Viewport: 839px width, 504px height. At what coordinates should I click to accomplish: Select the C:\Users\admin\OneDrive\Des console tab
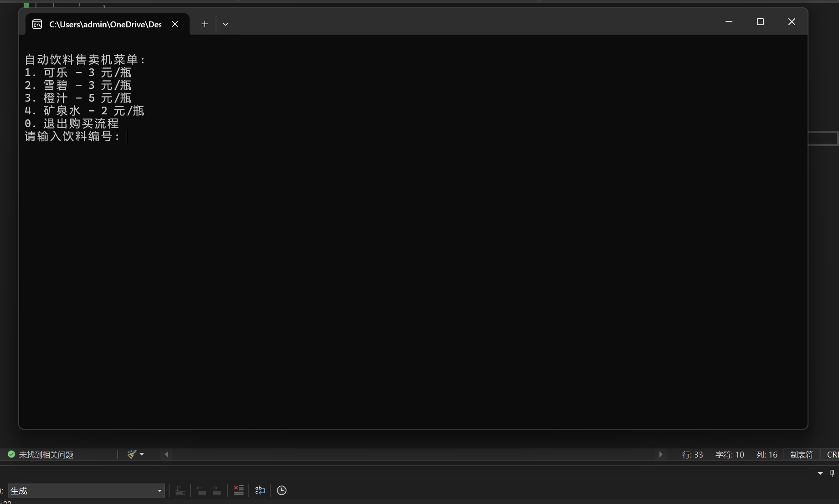tap(108, 24)
